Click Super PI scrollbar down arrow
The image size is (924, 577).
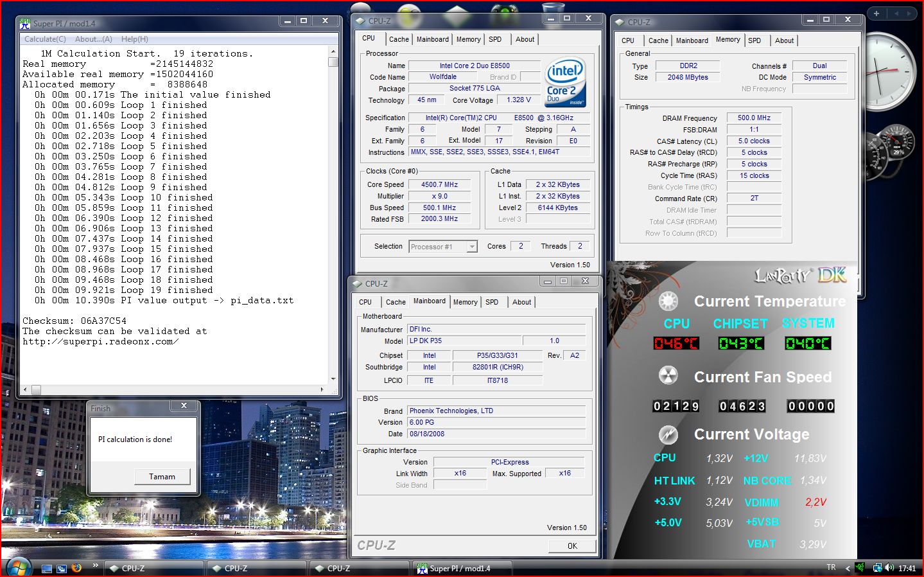coord(333,379)
